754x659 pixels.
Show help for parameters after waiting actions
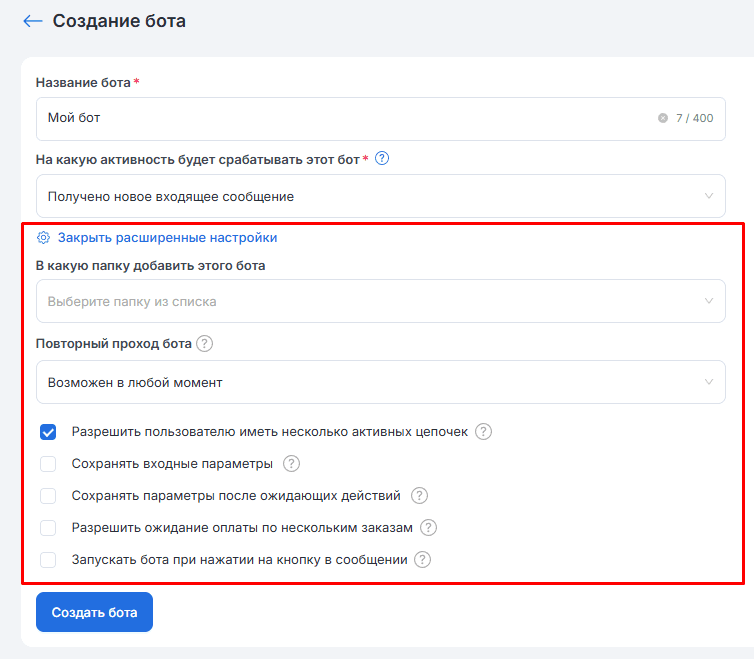pyautogui.click(x=419, y=495)
